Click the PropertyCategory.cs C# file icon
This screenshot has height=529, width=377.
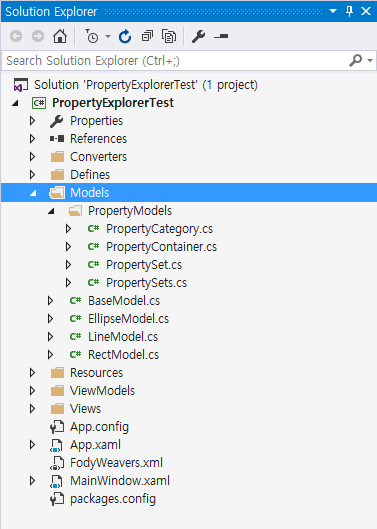tap(93, 228)
